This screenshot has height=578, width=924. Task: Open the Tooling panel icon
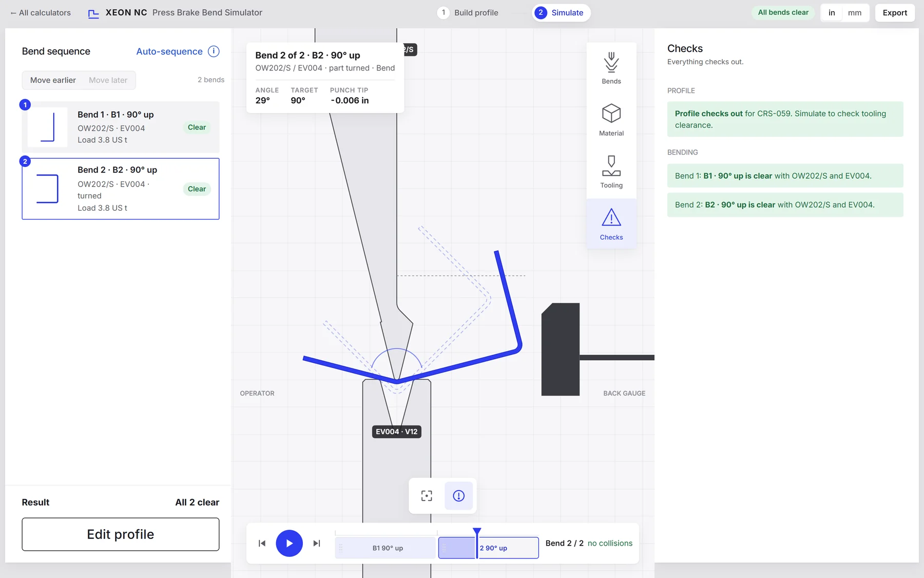click(x=611, y=172)
